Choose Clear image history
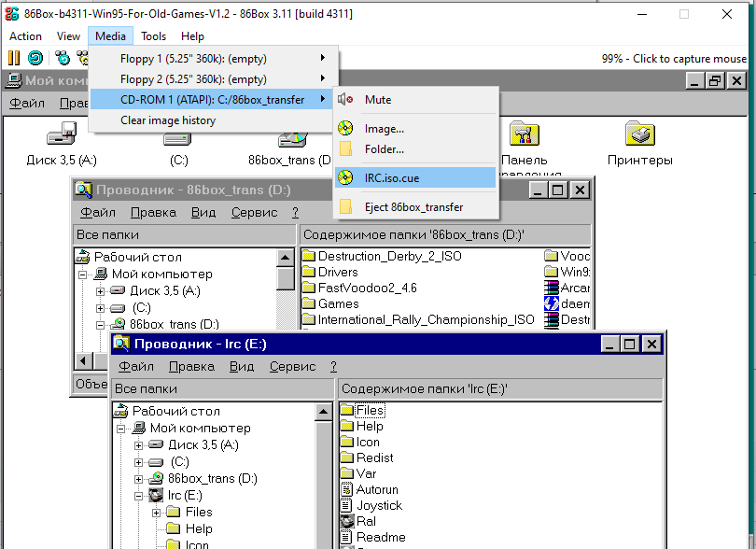 click(214, 120)
